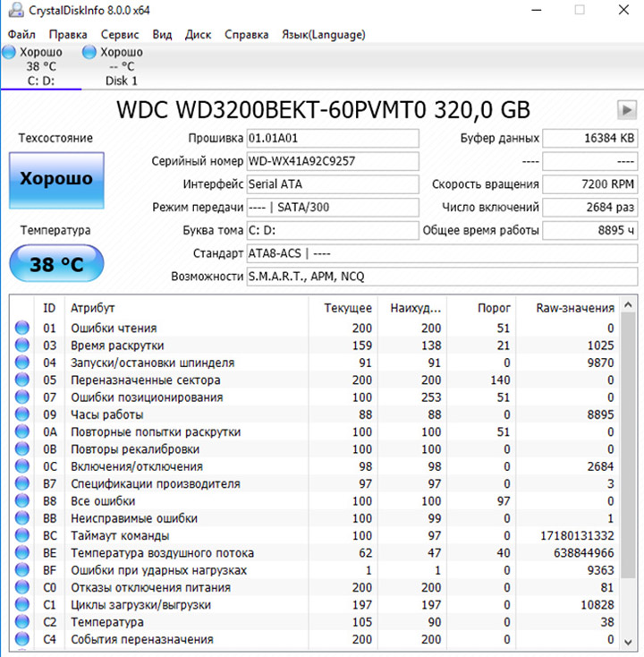Click status orb for Запуски/остановки шпинделя row
The height and width of the screenshot is (657, 644).
22,362
